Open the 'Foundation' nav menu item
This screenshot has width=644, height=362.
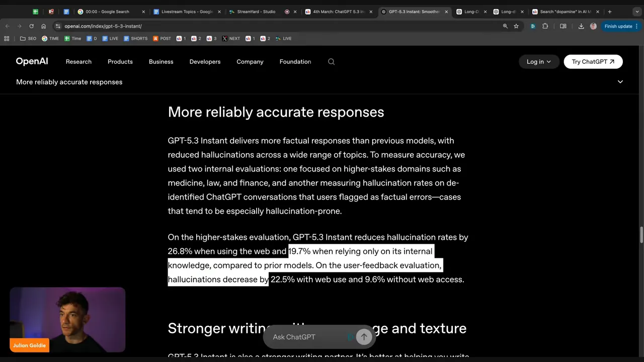tap(295, 62)
